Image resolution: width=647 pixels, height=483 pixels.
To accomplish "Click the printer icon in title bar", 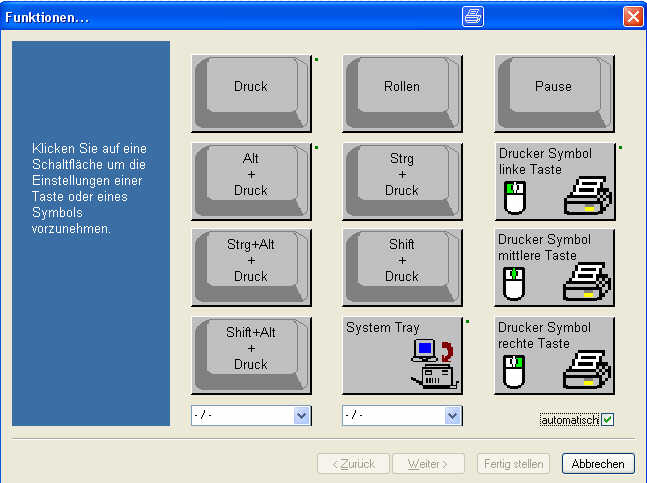I will [473, 17].
